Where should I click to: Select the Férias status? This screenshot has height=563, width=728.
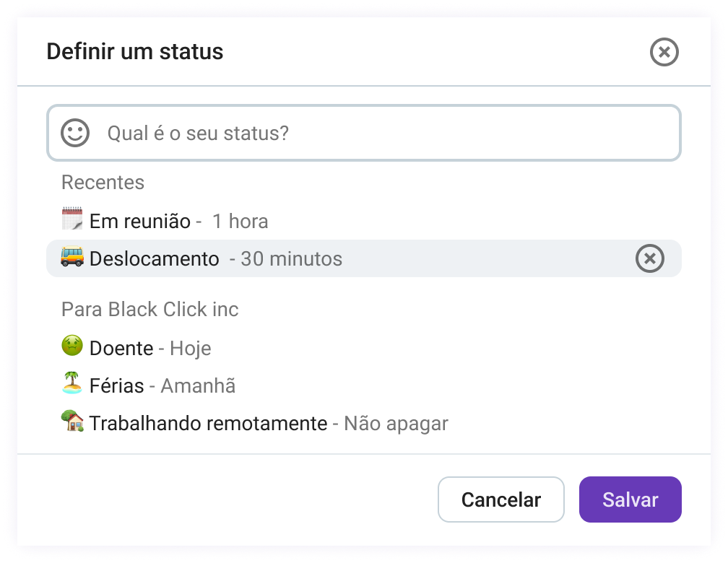coord(116,385)
